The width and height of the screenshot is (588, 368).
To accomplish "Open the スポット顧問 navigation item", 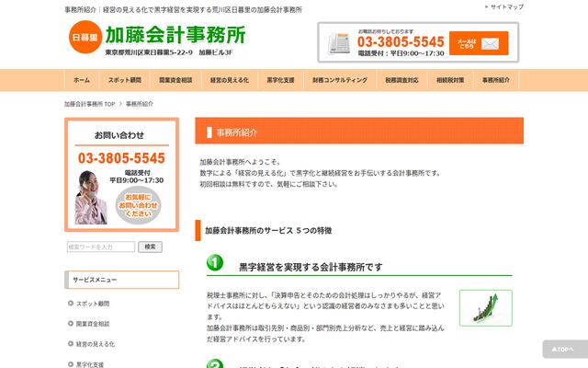I will coord(125,80).
